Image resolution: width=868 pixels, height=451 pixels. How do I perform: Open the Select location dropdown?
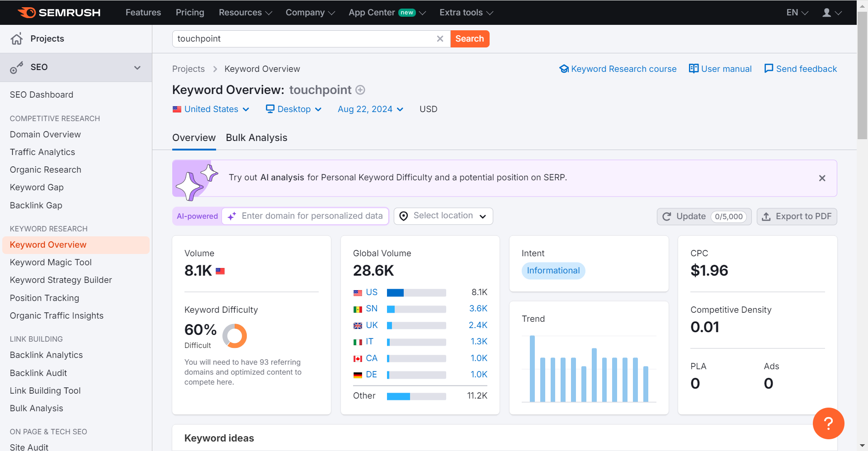point(443,216)
